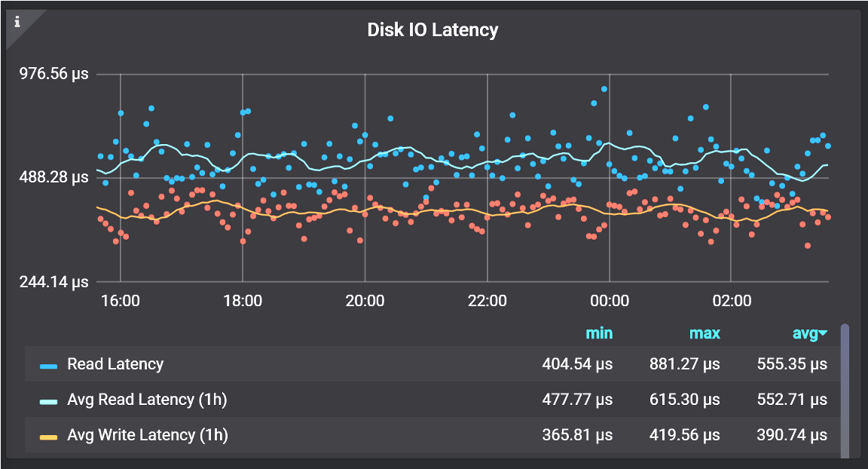Toggle the Read Latency series label
The height and width of the screenshot is (469, 868).
(x=115, y=364)
